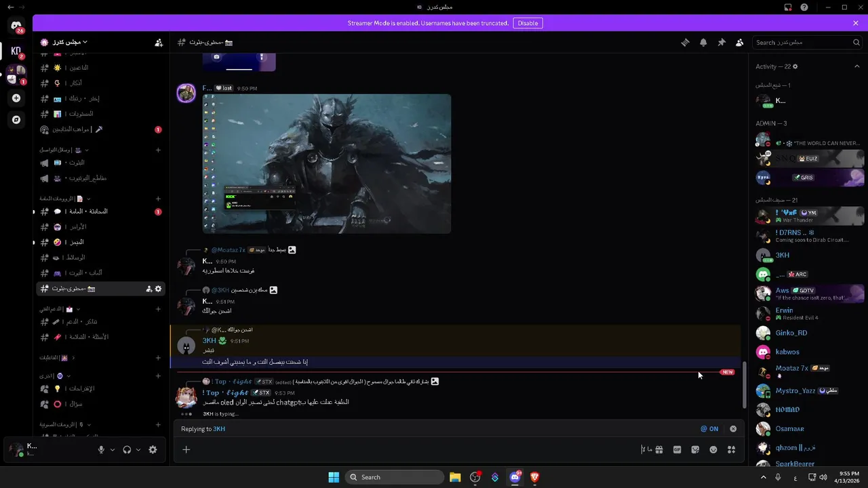Screen dimensions: 868x488
Task: Open File Explorer from taskbar
Action: click(x=455, y=477)
